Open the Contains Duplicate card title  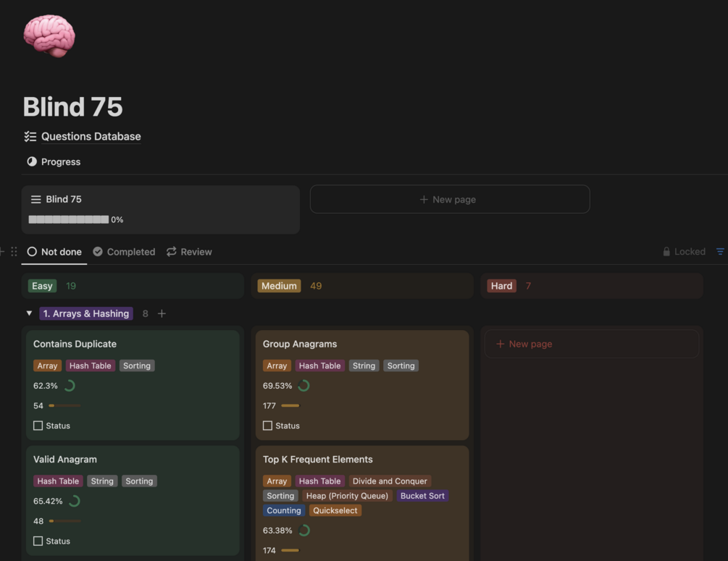click(x=75, y=344)
